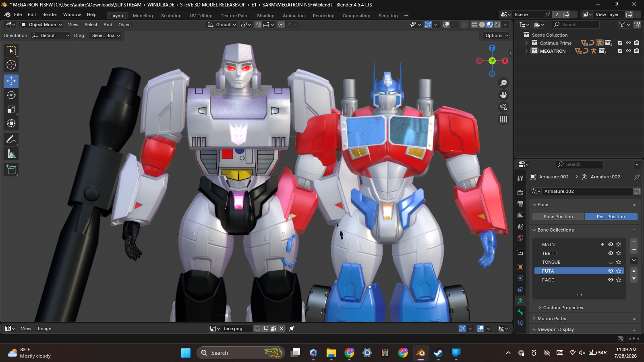Disable MEGATRON collection in renders

coord(636,51)
